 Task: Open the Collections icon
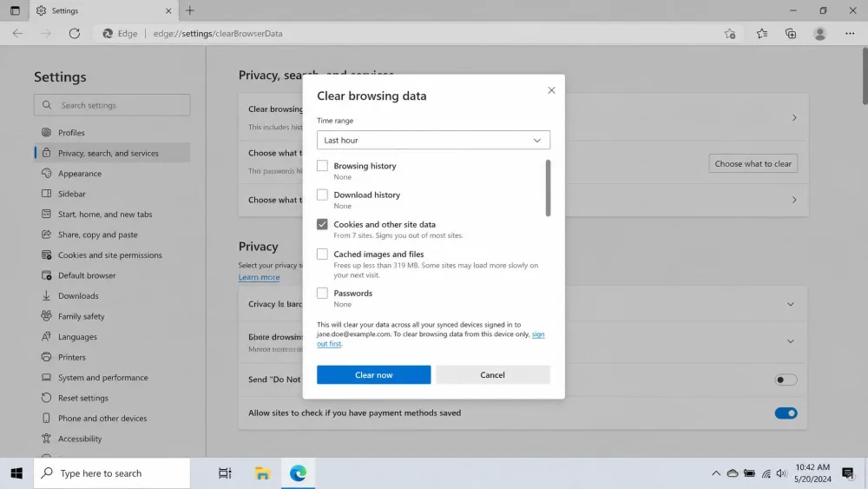point(791,34)
